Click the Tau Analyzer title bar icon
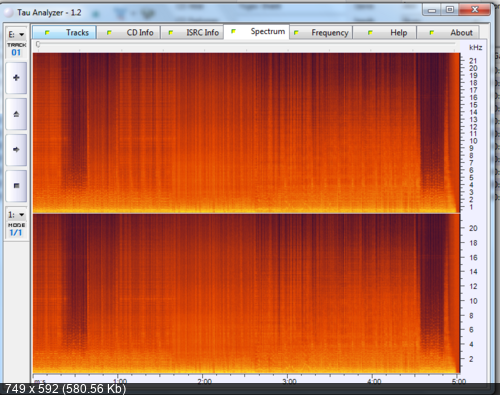Screen dimensions: 500x395 point(9,13)
